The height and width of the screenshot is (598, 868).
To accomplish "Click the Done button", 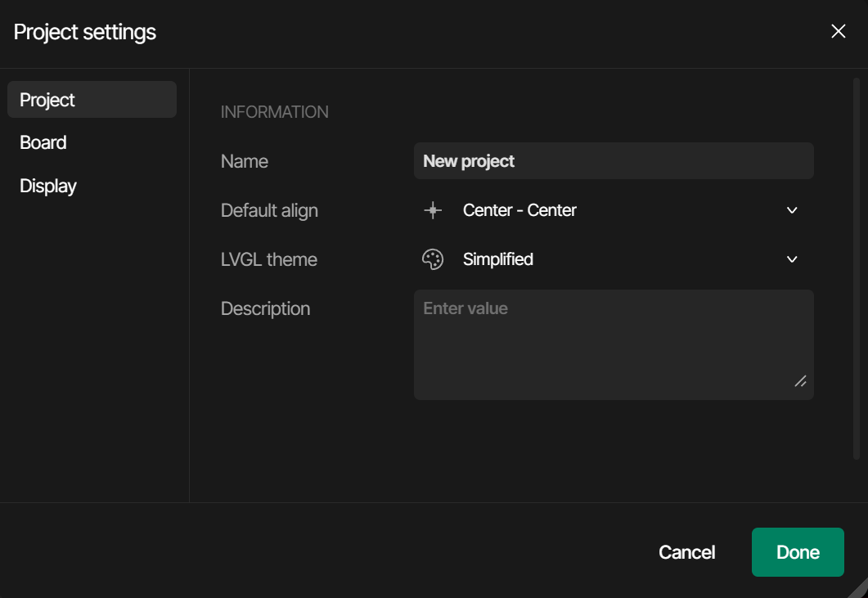I will click(x=798, y=552).
